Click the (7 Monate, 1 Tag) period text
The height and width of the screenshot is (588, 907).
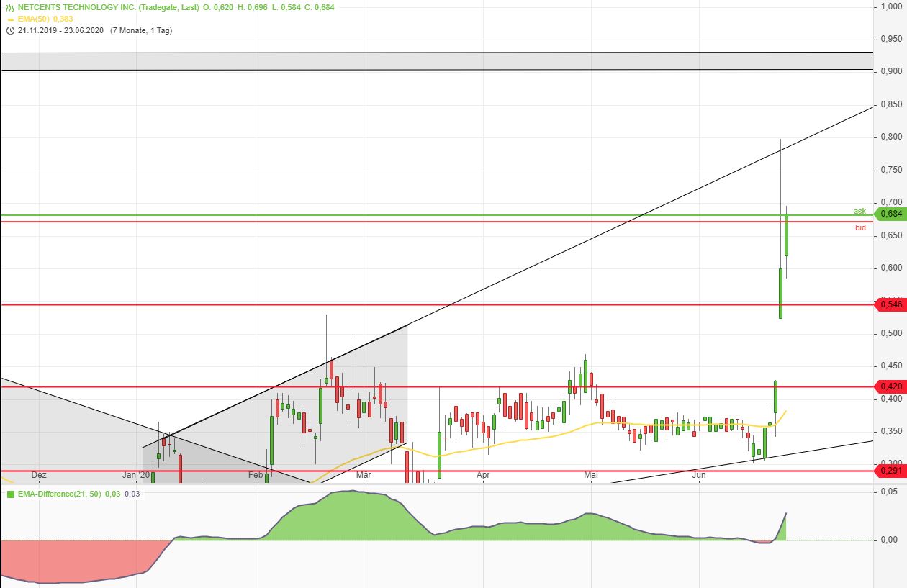[141, 30]
